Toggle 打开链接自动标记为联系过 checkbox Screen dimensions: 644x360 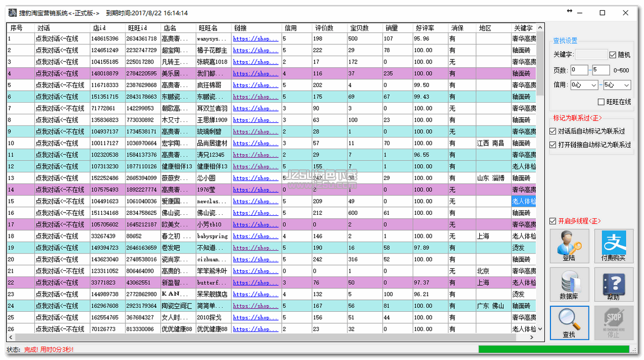tap(553, 145)
